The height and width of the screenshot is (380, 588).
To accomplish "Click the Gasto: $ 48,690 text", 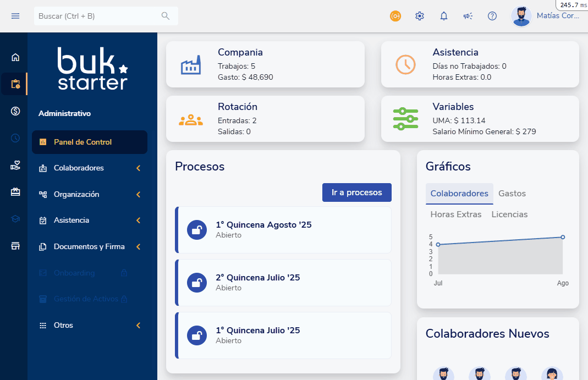I will (245, 77).
